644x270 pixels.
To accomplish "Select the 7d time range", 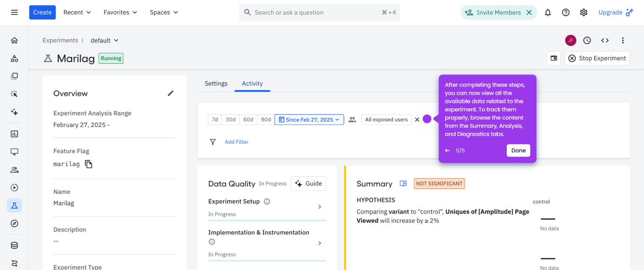I will coord(215,120).
